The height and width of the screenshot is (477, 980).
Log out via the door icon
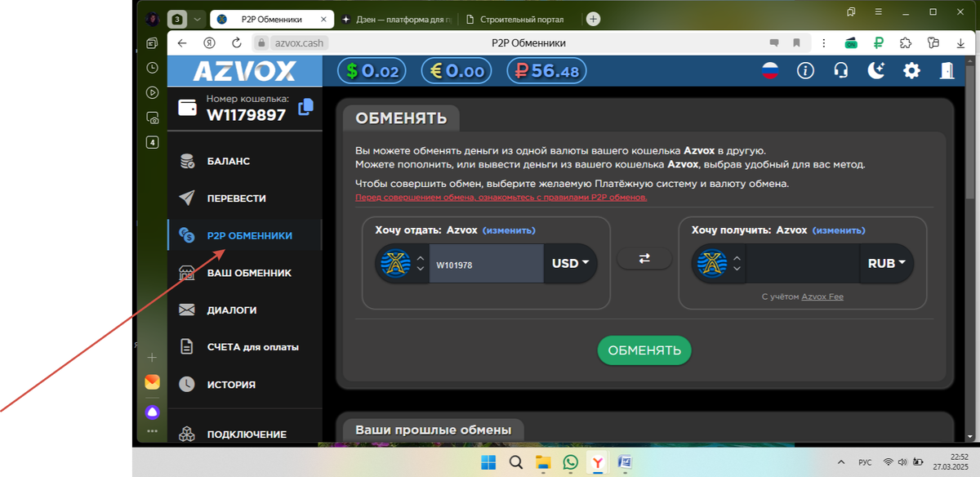coord(947,71)
